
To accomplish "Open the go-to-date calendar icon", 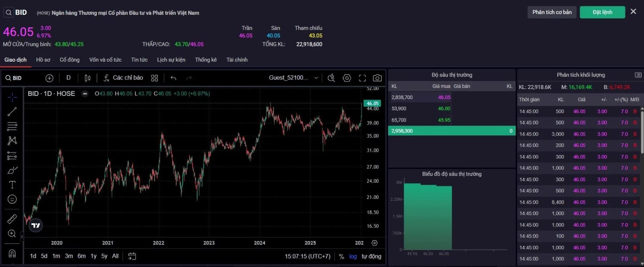I will tap(132, 256).
